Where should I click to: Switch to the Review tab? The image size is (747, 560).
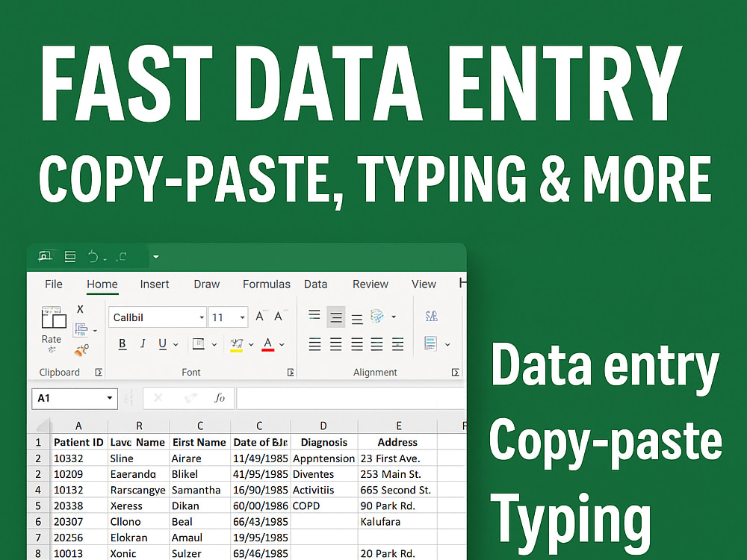(x=371, y=284)
